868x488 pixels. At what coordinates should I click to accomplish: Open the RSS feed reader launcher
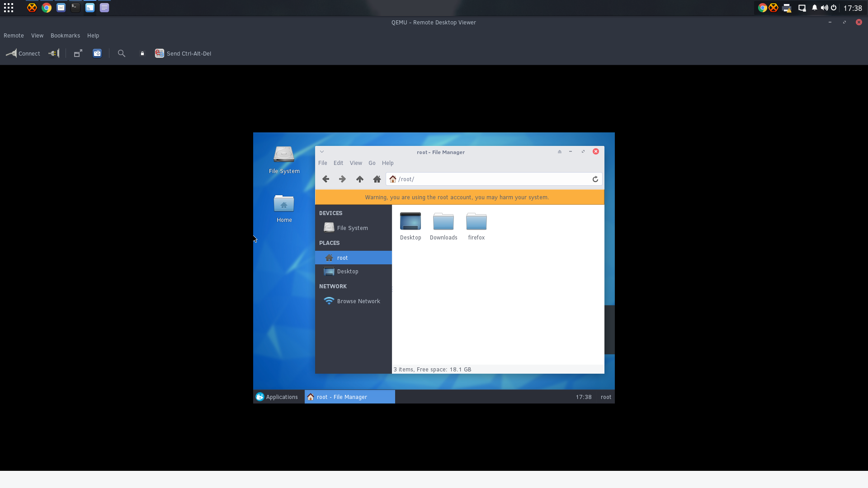90,8
